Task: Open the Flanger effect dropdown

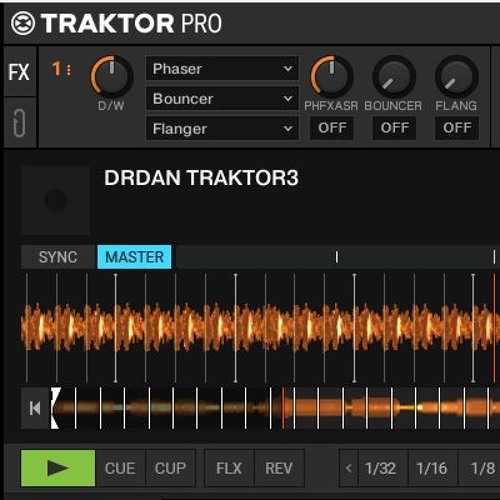Action: click(222, 128)
